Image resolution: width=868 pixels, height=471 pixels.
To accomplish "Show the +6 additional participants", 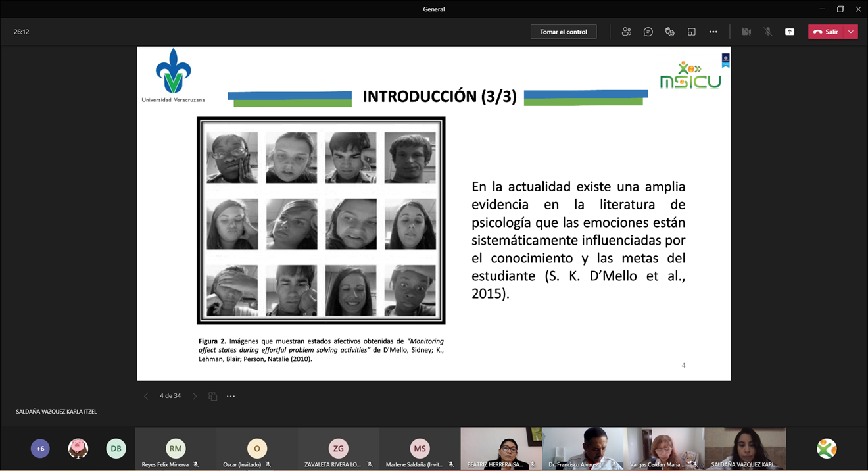I will tap(40, 449).
